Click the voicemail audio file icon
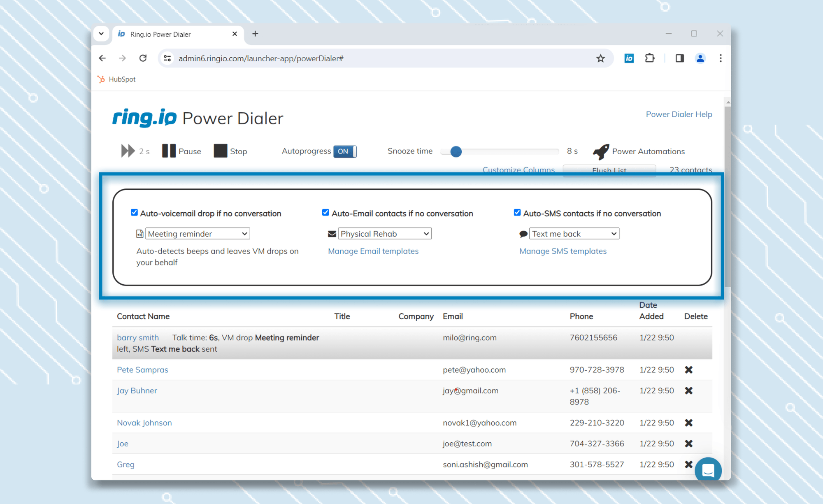The image size is (823, 504). [x=140, y=234]
